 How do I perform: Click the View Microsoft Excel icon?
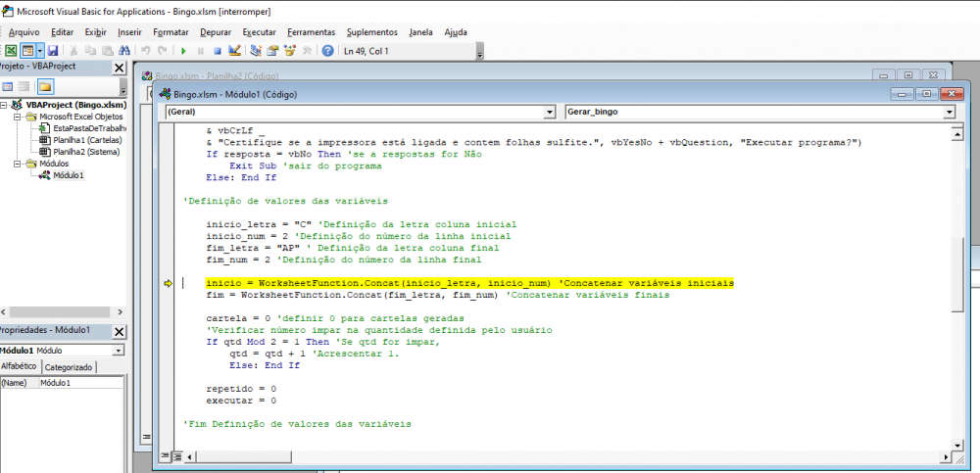(x=10, y=50)
